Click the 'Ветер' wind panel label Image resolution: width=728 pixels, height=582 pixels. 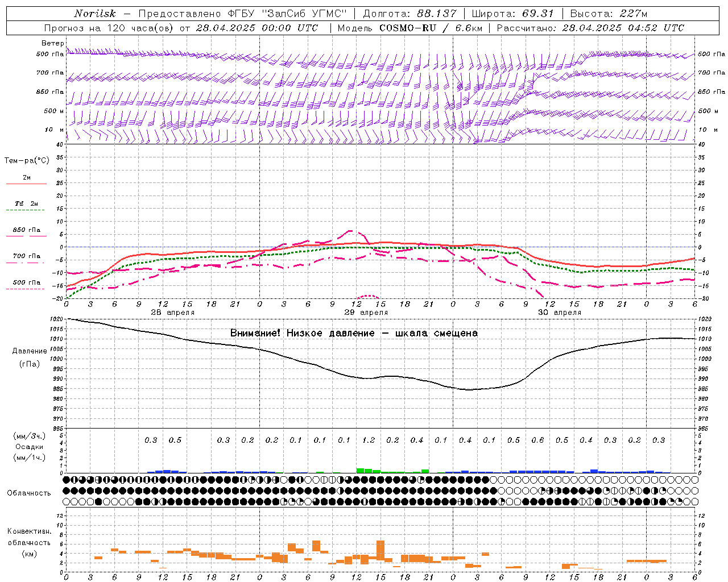tap(53, 43)
